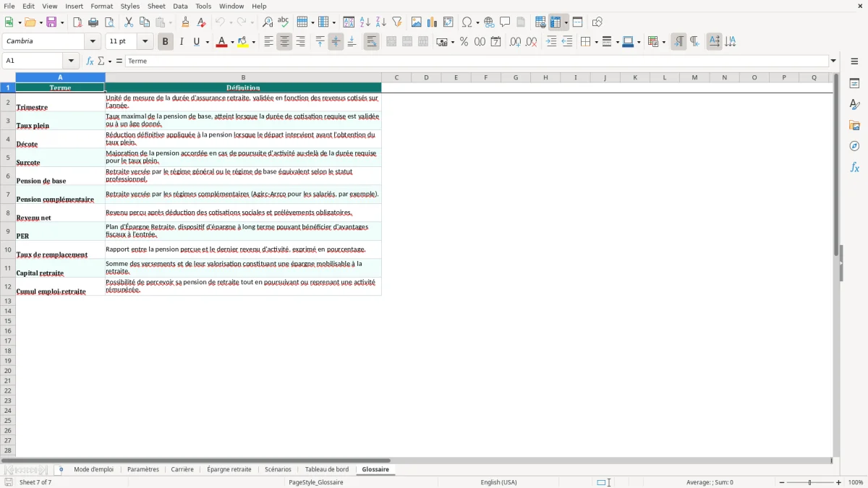
Task: Run the spelling check
Action: tap(284, 22)
